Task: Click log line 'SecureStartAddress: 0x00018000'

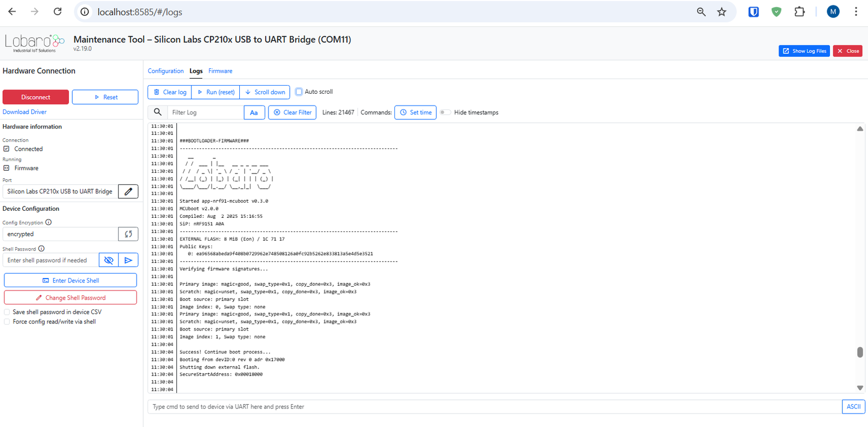Action: click(221, 374)
